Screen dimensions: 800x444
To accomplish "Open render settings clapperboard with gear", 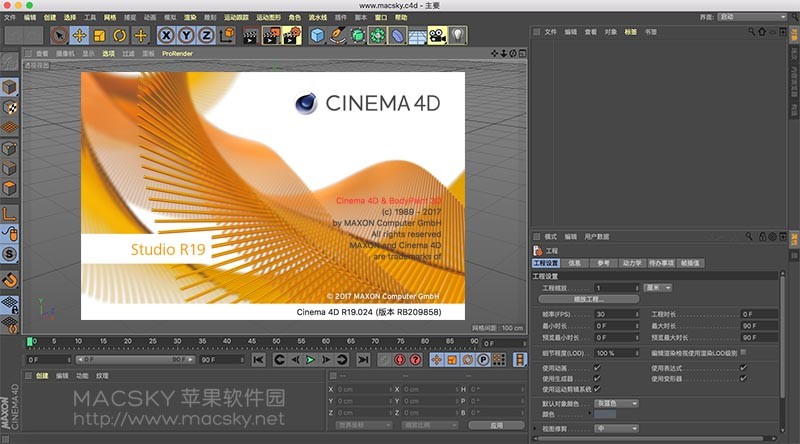I will (292, 36).
